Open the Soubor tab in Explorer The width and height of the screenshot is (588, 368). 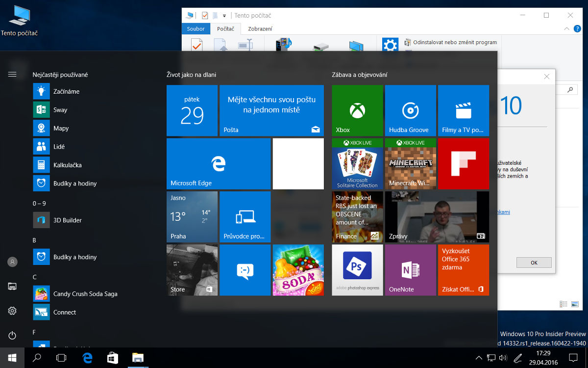[x=196, y=28]
